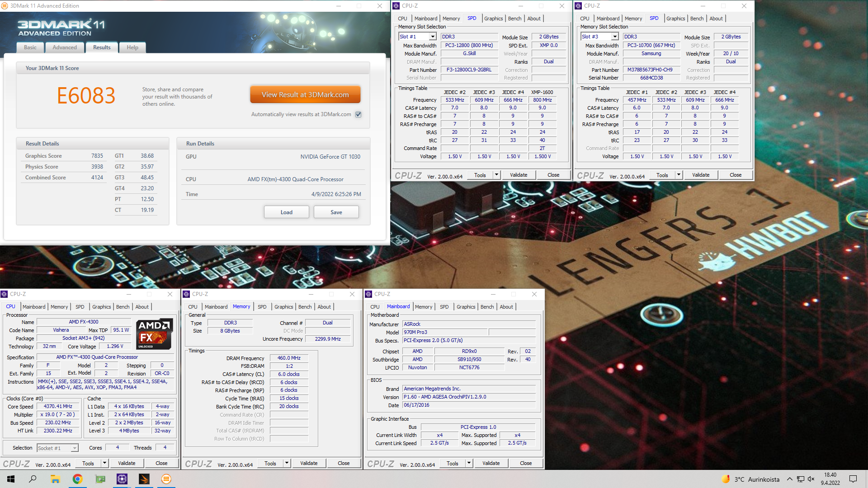Launch File Explorer from taskbar
The width and height of the screenshot is (868, 488).
click(55, 479)
